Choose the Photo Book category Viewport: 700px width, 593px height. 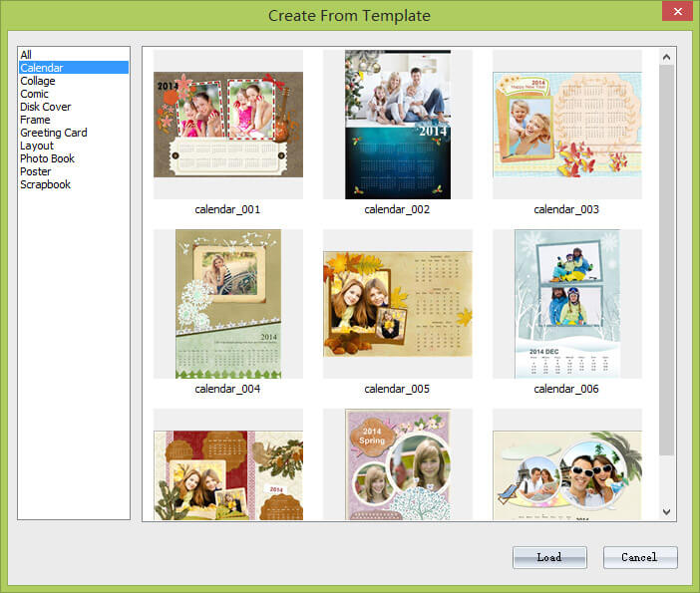point(74,158)
